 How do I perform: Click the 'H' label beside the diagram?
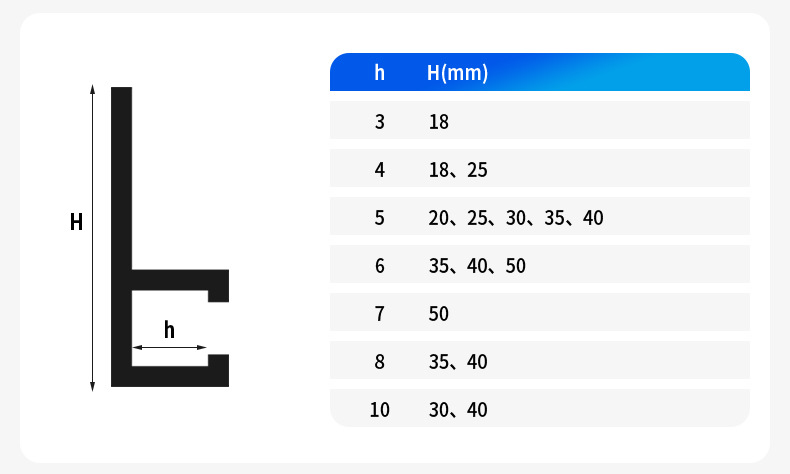[76, 223]
